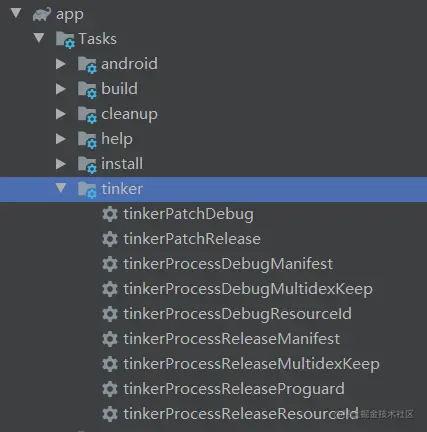Collapse the tinker task group
The height and width of the screenshot is (432, 427).
[x=61, y=188]
